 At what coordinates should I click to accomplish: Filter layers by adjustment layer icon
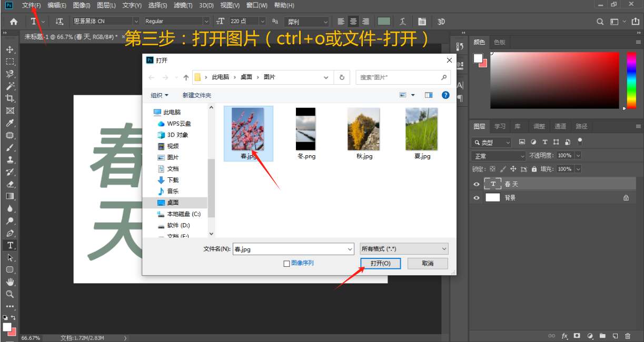click(533, 142)
